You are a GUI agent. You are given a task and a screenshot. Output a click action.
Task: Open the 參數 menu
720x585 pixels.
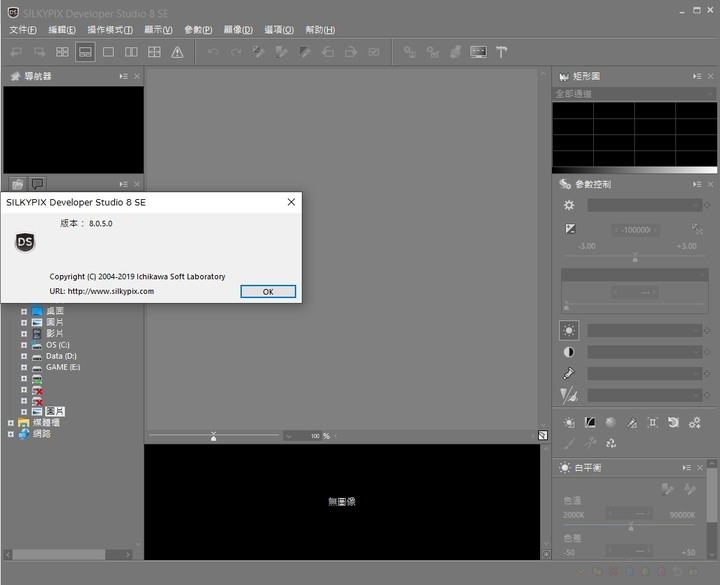pyautogui.click(x=198, y=30)
